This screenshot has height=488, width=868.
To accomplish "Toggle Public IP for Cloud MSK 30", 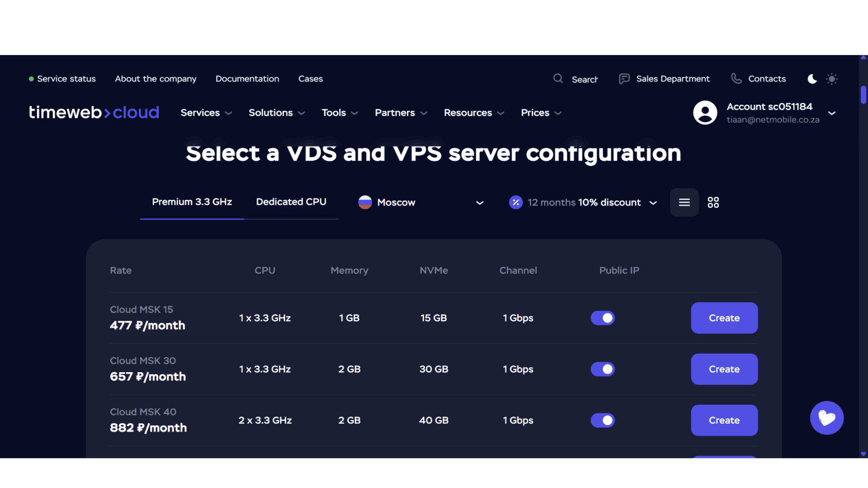I will point(602,369).
